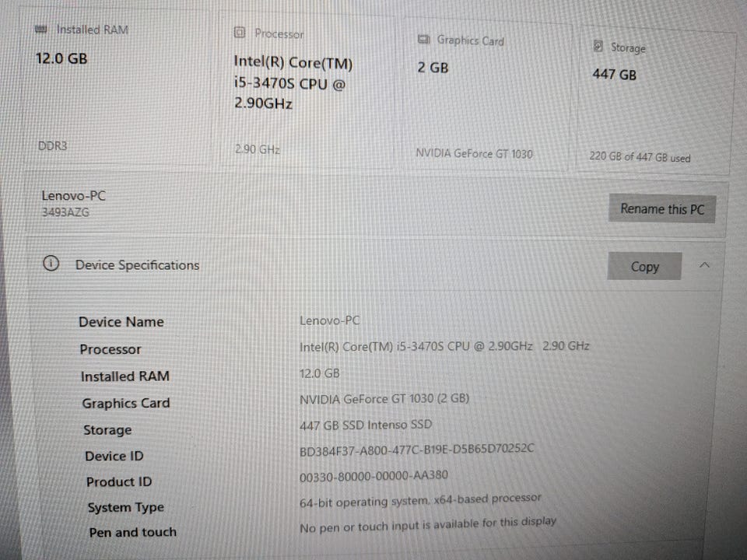Click the Pen and touch label
This screenshot has width=747, height=560.
pos(132,532)
